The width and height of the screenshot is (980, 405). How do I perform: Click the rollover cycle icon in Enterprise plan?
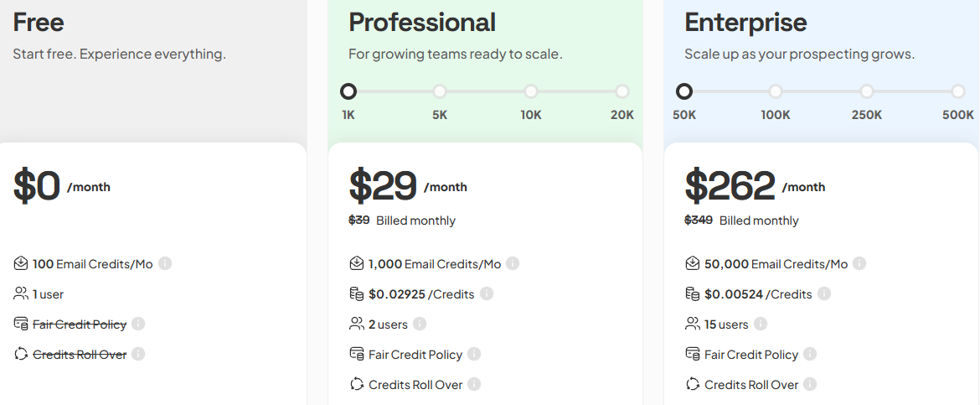692,384
